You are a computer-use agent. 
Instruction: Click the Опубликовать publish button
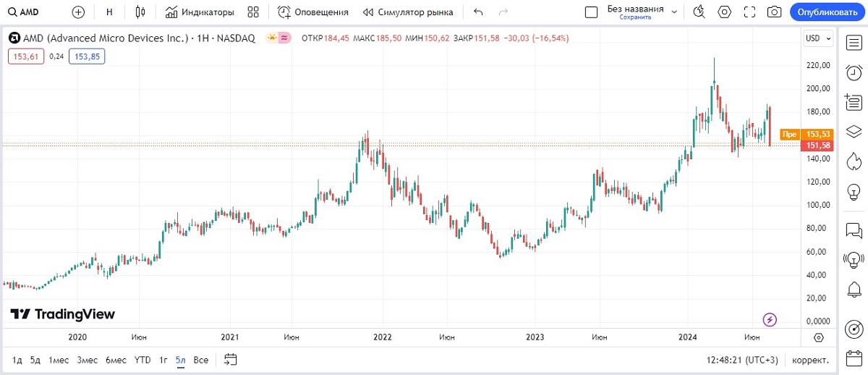pos(826,12)
